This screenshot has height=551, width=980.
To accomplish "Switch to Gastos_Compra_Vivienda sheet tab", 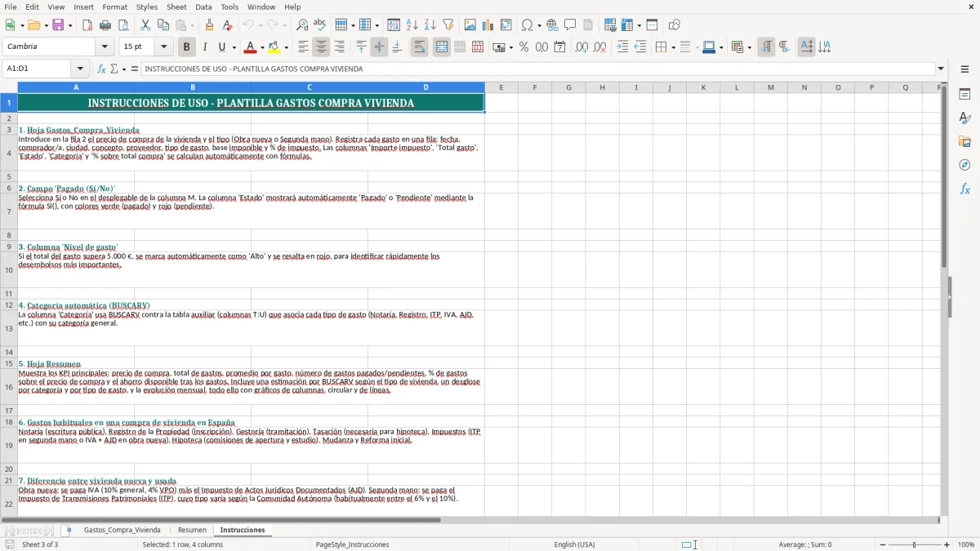I will click(x=122, y=530).
